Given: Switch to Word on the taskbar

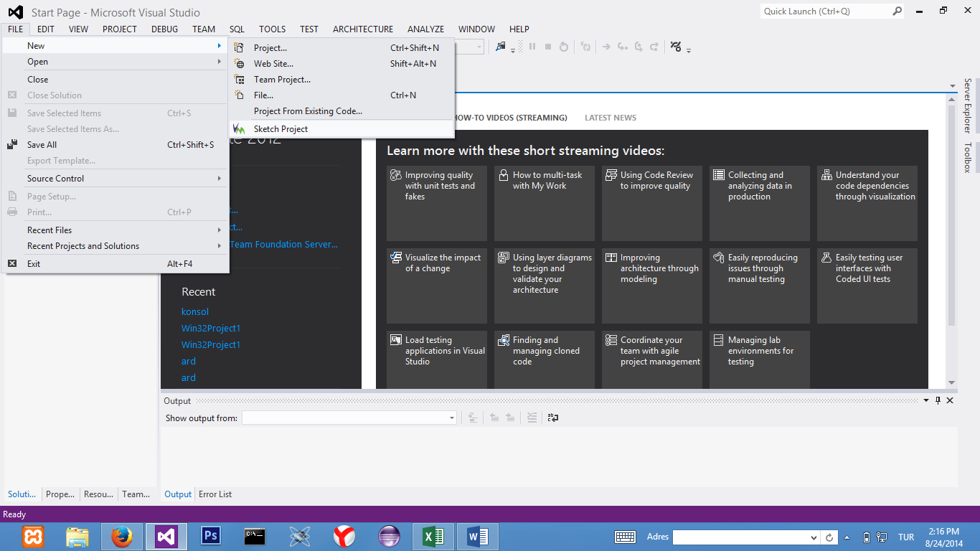Looking at the screenshot, I should tap(478, 537).
